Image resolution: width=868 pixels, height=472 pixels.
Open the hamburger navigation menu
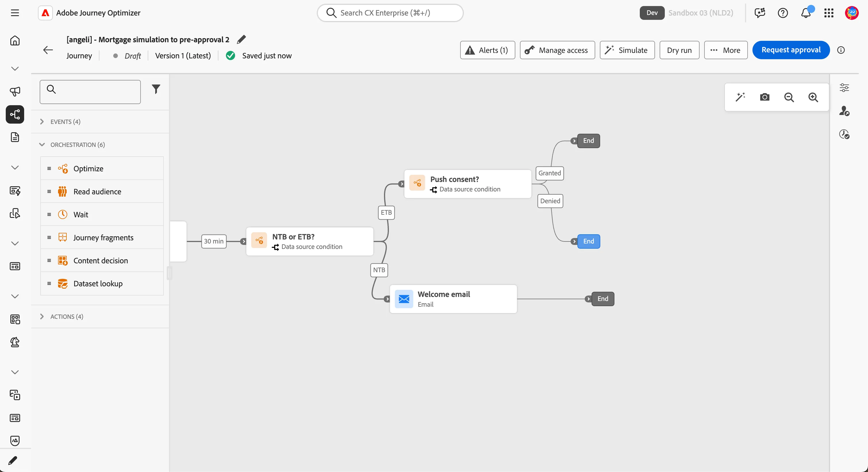15,13
